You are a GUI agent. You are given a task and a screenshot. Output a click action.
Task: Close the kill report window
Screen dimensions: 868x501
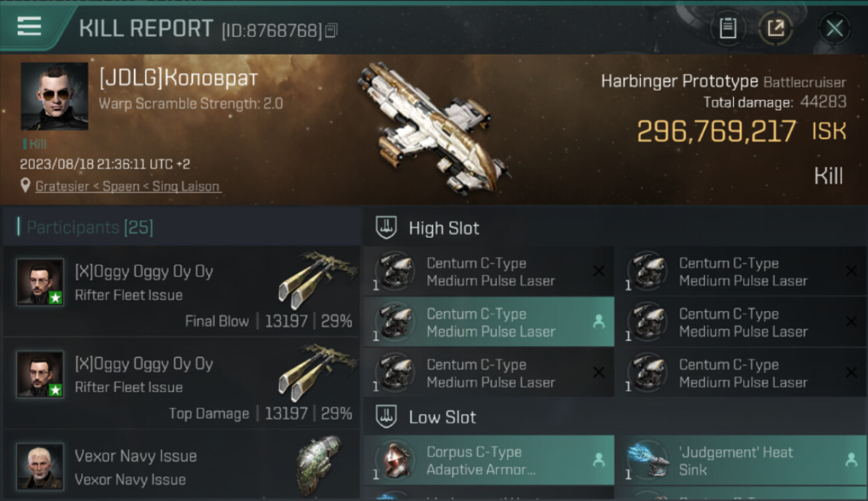(835, 29)
